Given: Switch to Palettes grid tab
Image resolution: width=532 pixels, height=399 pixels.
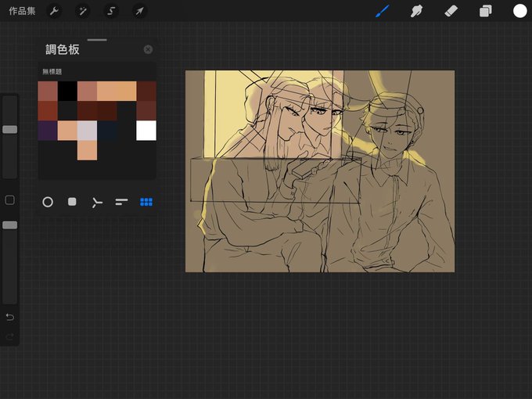Looking at the screenshot, I should pyautogui.click(x=146, y=202).
